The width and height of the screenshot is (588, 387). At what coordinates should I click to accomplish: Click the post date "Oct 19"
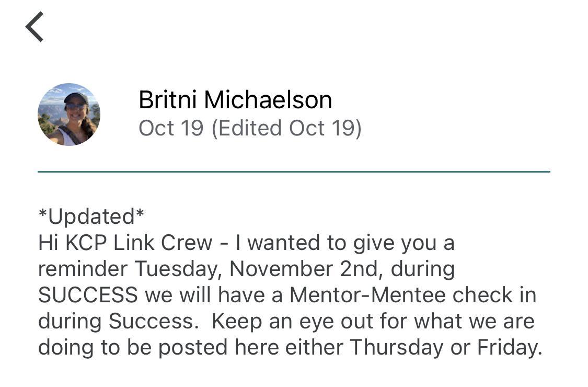tap(171, 128)
